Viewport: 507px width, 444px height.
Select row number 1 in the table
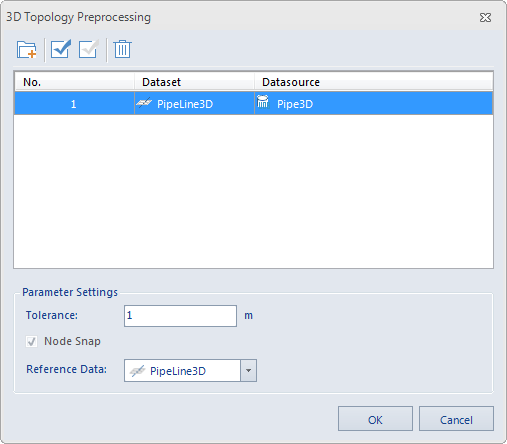coord(254,104)
